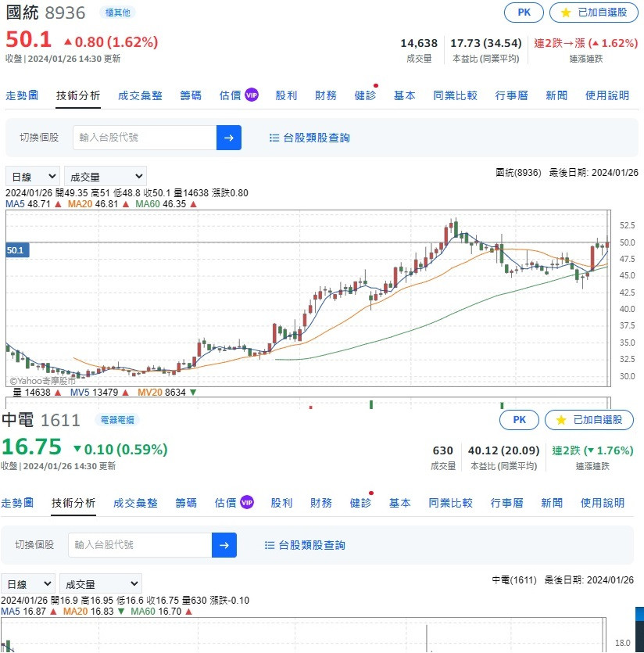
Task: Click MV5 13479 volume legend
Action: coord(99,393)
